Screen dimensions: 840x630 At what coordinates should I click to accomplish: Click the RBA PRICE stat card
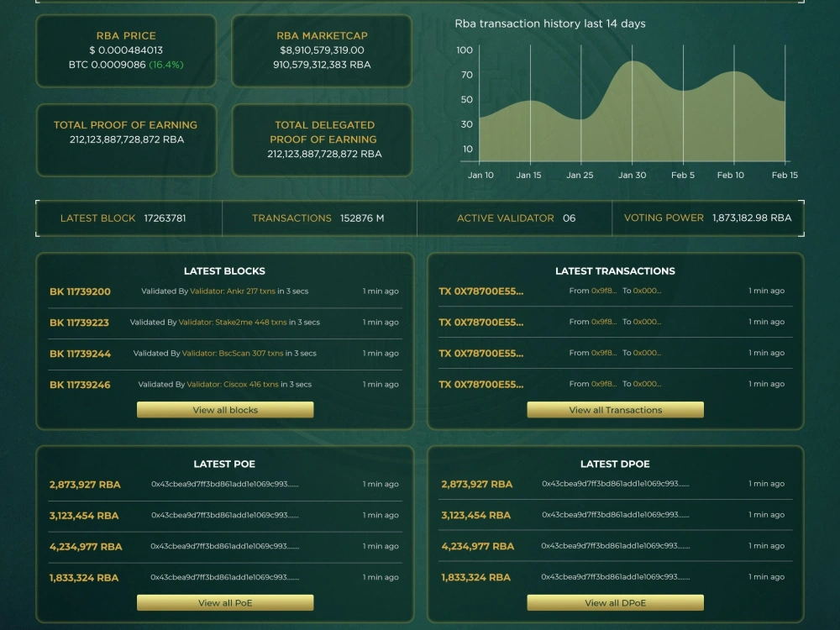(126, 50)
